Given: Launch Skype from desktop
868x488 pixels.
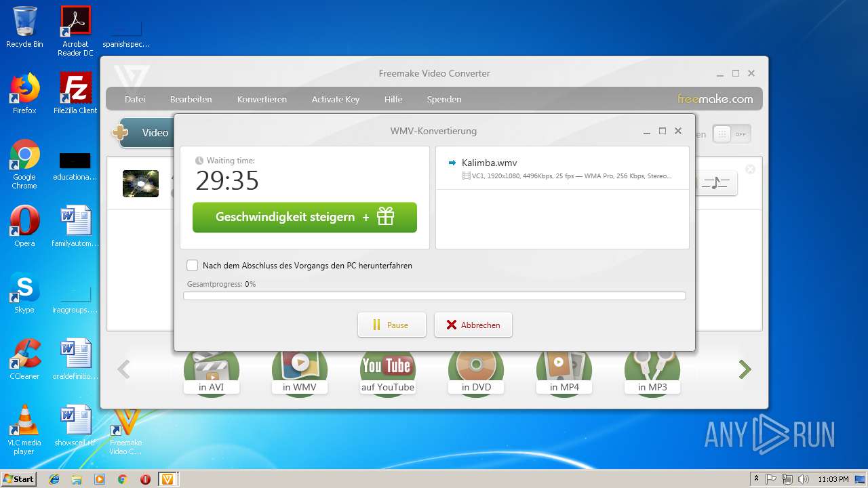Looking at the screenshot, I should point(24,293).
